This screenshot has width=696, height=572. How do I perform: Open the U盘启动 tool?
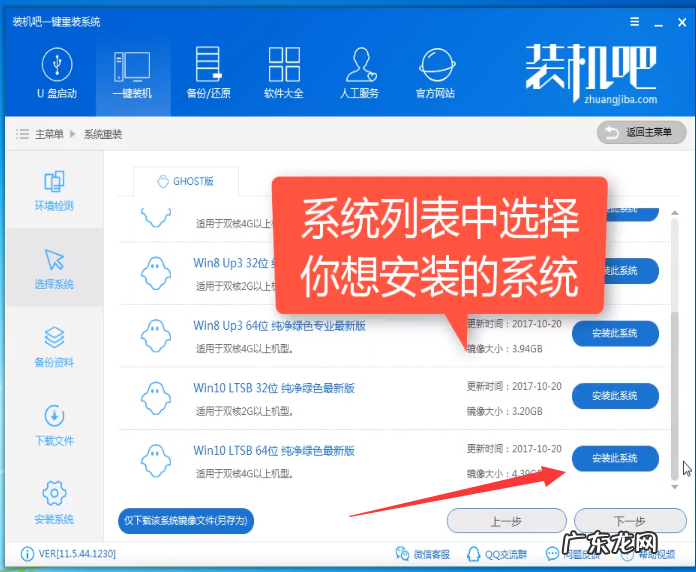click(57, 73)
